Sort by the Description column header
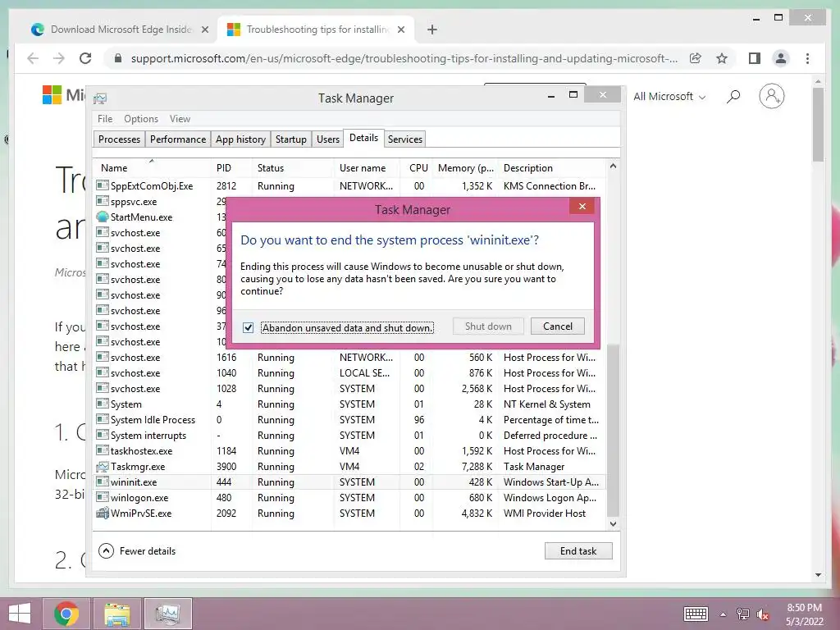Image resolution: width=840 pixels, height=630 pixels. click(552, 167)
